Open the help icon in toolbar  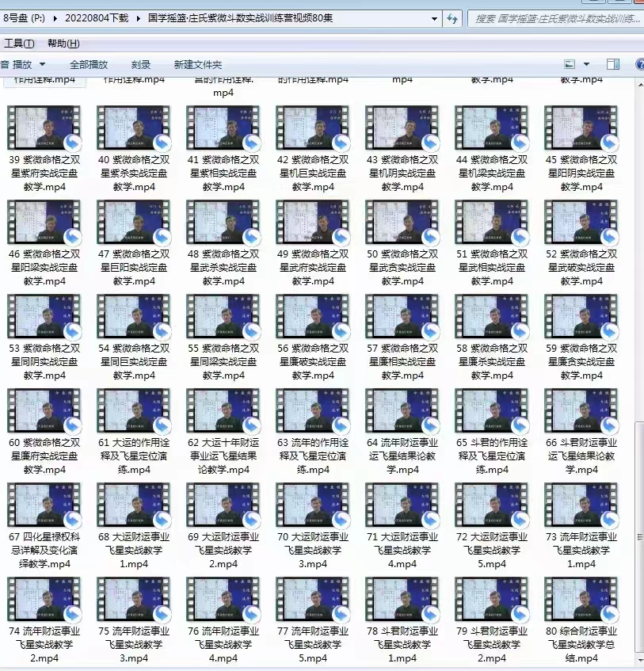639,64
